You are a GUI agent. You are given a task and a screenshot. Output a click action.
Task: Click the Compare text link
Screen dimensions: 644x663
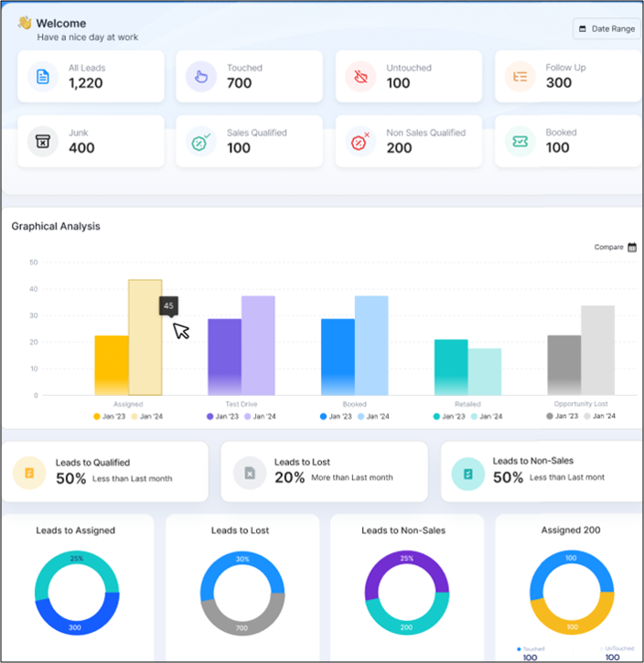608,247
